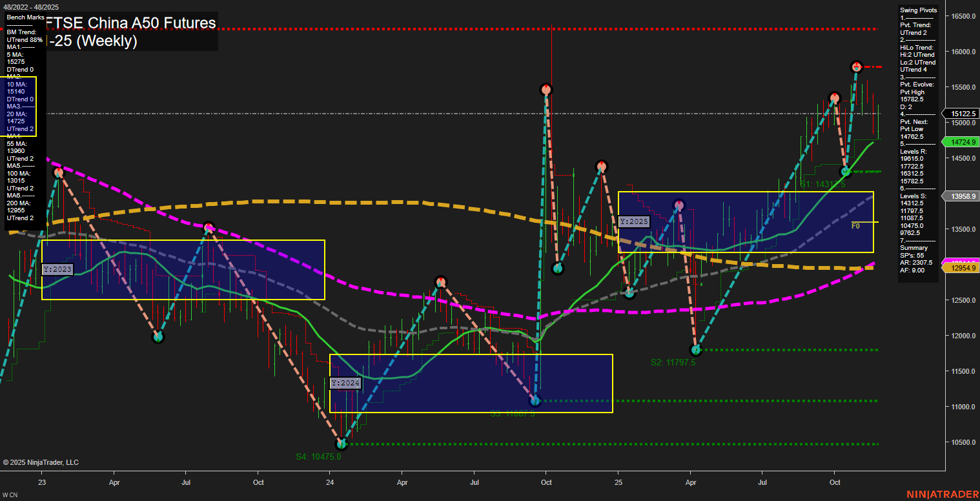The image size is (980, 501).
Task: Click the 'W CN' label at bottom left
Action: pos(10,495)
